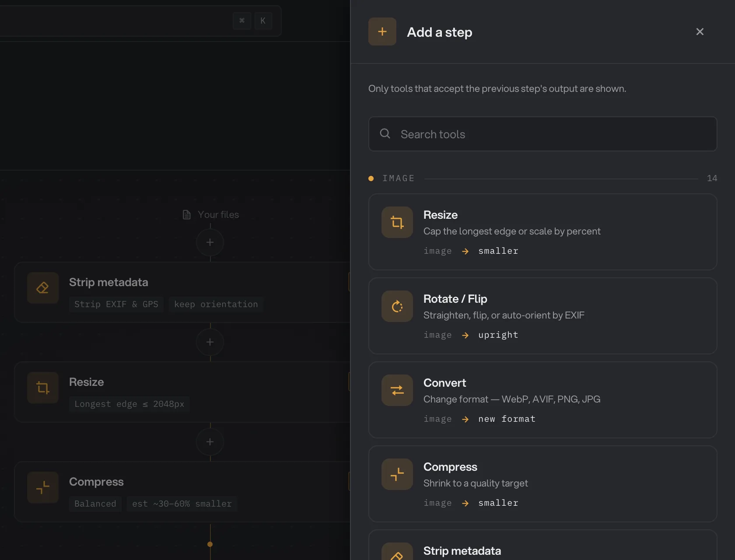Screen dimensions: 735x560
Task: Click the eraser icon on pipeline Strip metadata step
Action: pyautogui.click(x=43, y=288)
